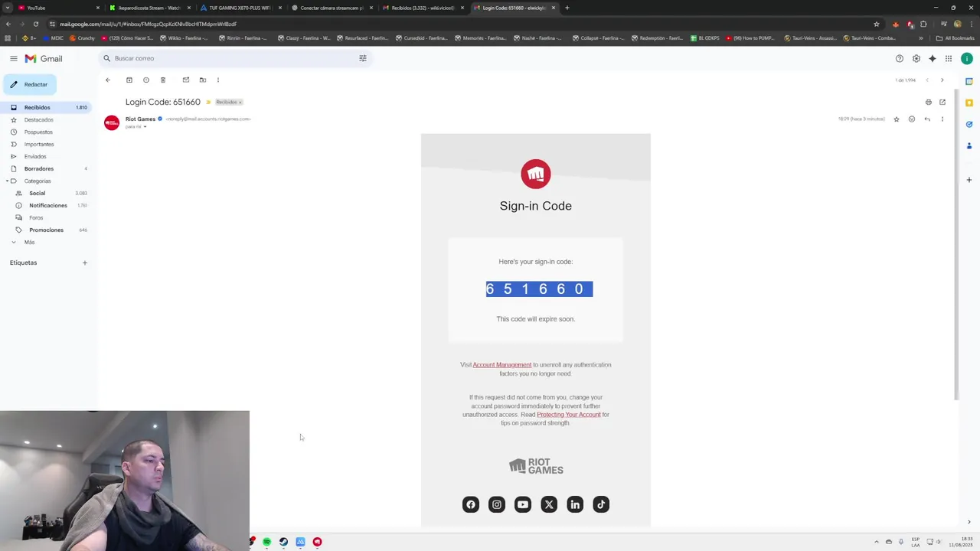
Task: Open Riot Games LinkedIn icon
Action: [575, 504]
